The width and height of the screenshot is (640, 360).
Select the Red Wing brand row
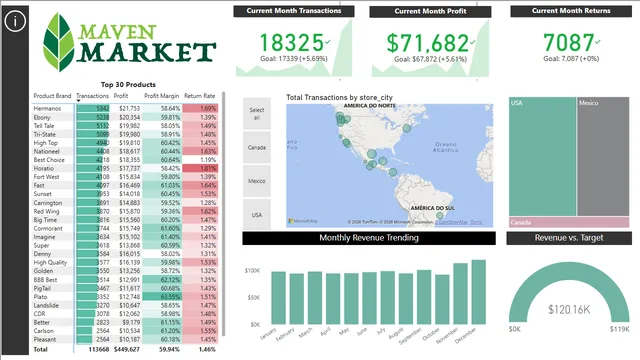125,211
